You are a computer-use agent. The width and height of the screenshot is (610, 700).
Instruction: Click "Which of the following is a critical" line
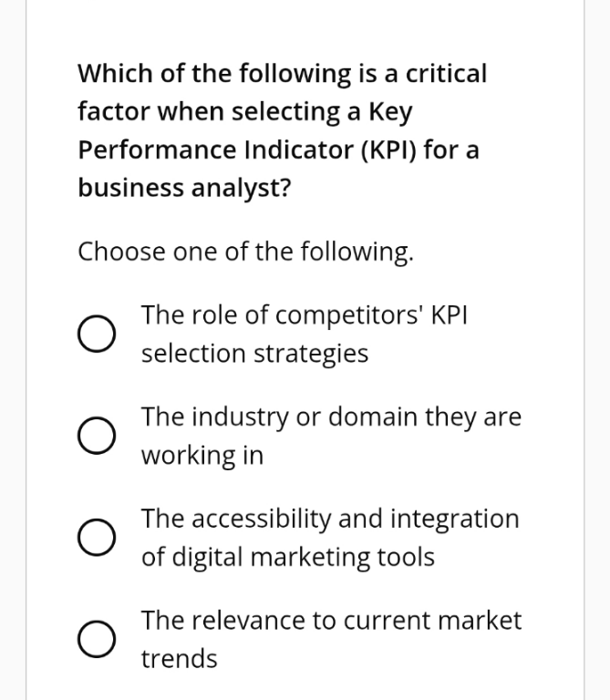[x=283, y=73]
